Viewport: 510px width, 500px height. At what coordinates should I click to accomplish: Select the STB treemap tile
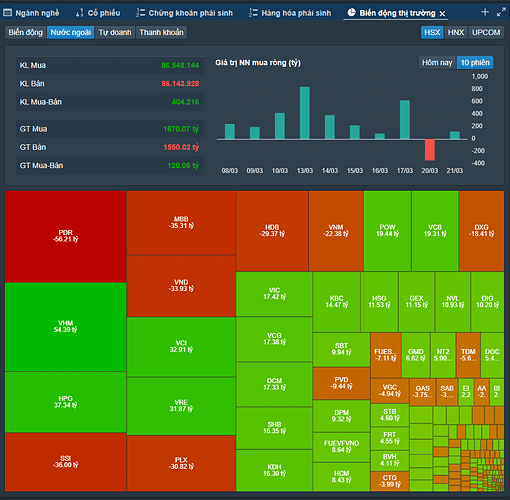390,415
